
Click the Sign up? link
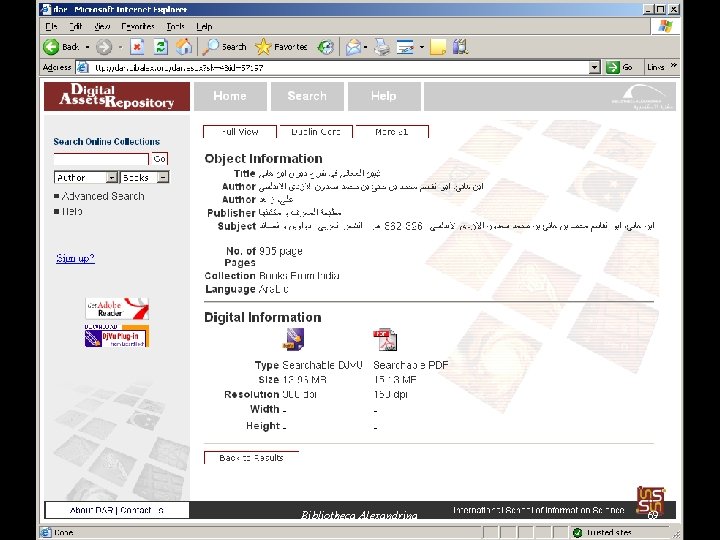[75, 258]
